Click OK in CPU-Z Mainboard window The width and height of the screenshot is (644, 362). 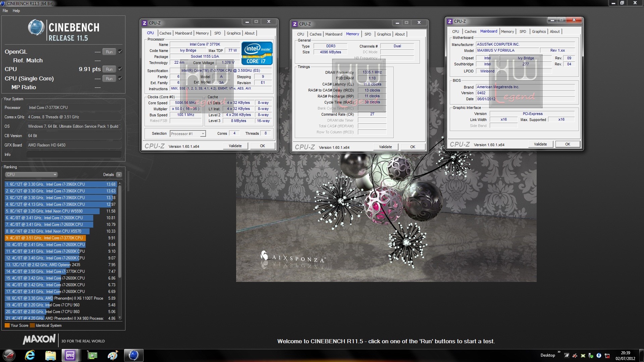[x=568, y=144]
